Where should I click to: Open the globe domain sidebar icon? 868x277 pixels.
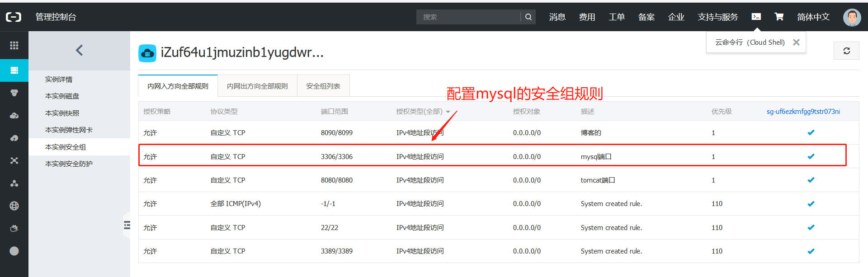14,206
